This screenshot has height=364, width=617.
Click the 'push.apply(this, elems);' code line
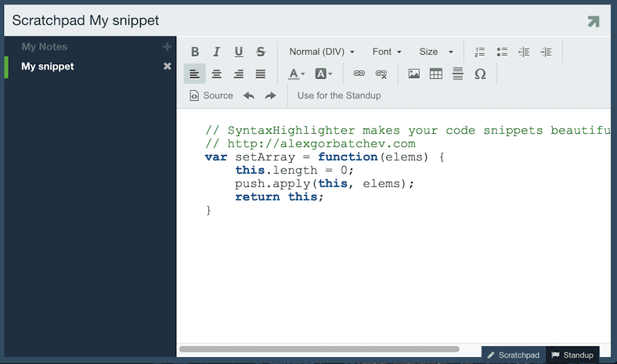tap(324, 184)
